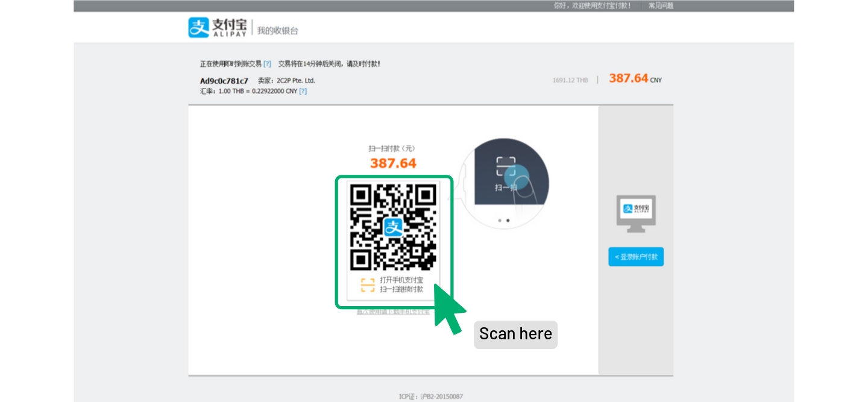
Task: Click the Alipay 支付宝 logo in header
Action: pos(217,28)
